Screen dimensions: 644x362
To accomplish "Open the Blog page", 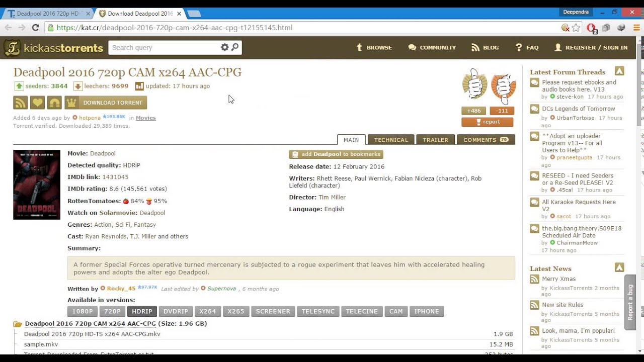I will [x=485, y=47].
